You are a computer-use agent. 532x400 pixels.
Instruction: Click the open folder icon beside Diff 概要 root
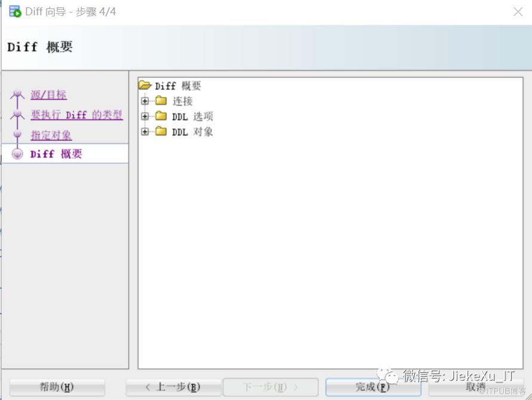145,85
